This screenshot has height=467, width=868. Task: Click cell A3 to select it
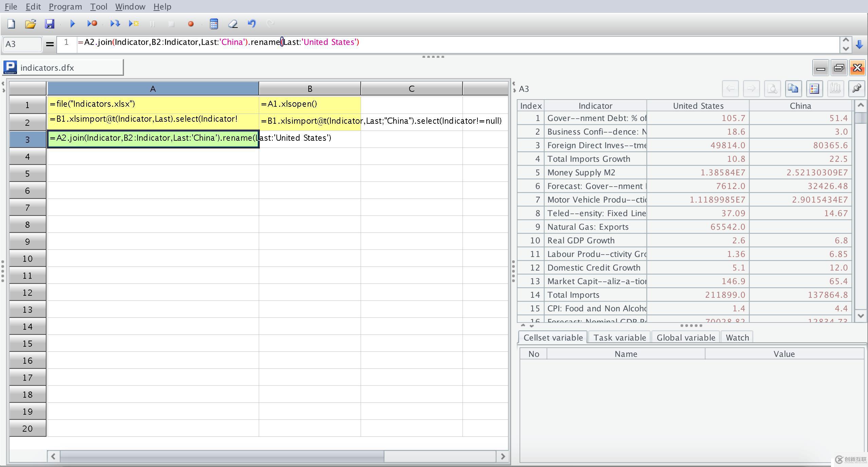pyautogui.click(x=152, y=138)
